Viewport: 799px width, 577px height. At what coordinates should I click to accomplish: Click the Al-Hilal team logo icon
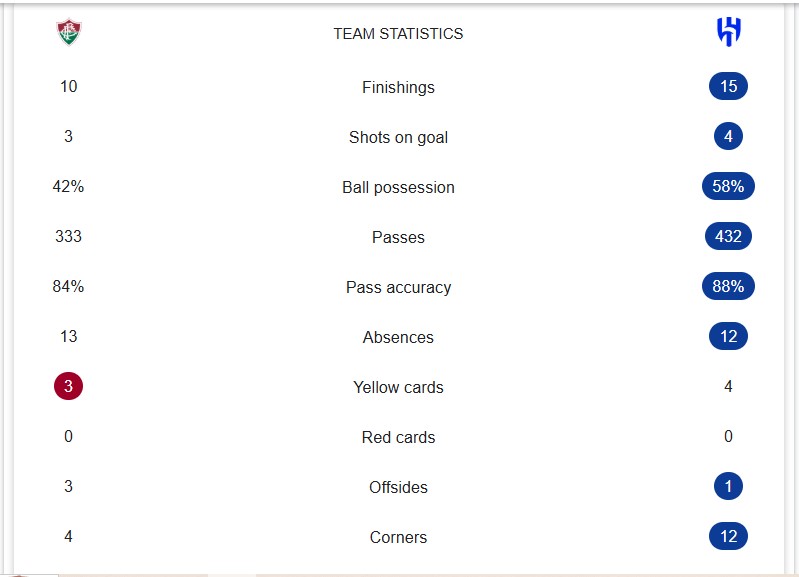(x=728, y=33)
